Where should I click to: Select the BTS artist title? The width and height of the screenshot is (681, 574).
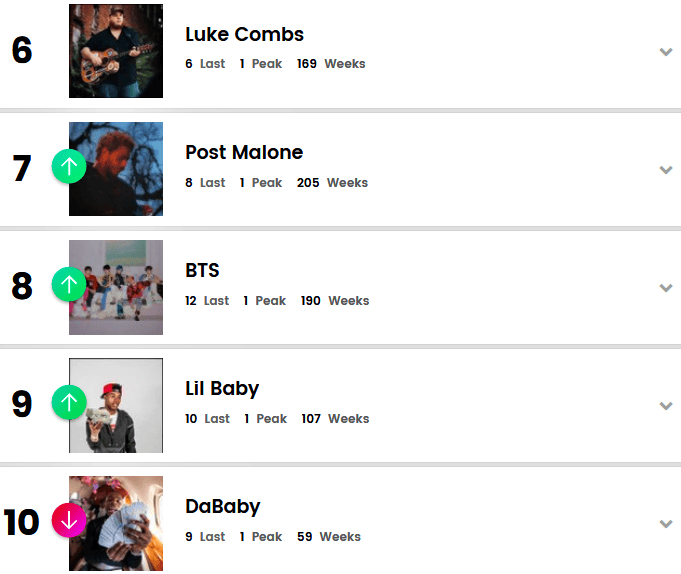(202, 270)
